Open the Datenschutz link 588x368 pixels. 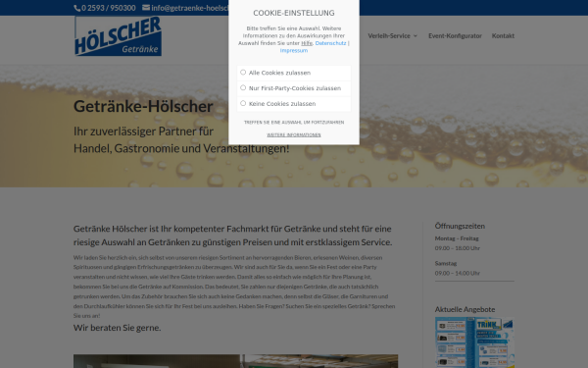[330, 43]
